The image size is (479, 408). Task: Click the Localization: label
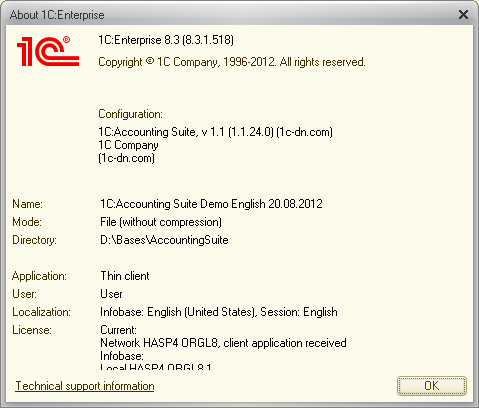(41, 312)
